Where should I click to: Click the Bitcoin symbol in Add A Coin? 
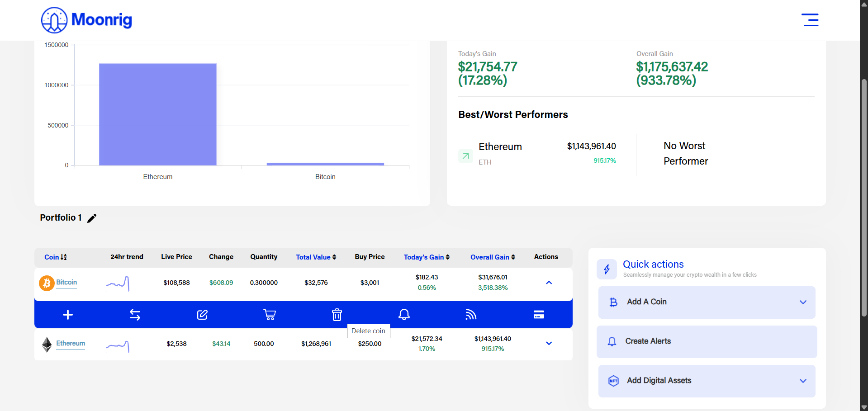(x=613, y=302)
